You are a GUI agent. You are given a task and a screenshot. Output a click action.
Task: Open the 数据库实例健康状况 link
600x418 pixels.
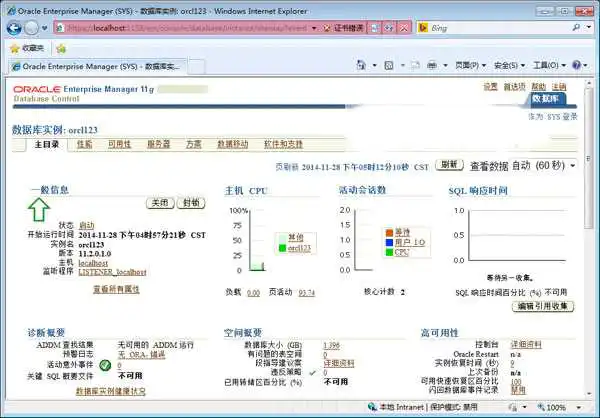(111, 392)
